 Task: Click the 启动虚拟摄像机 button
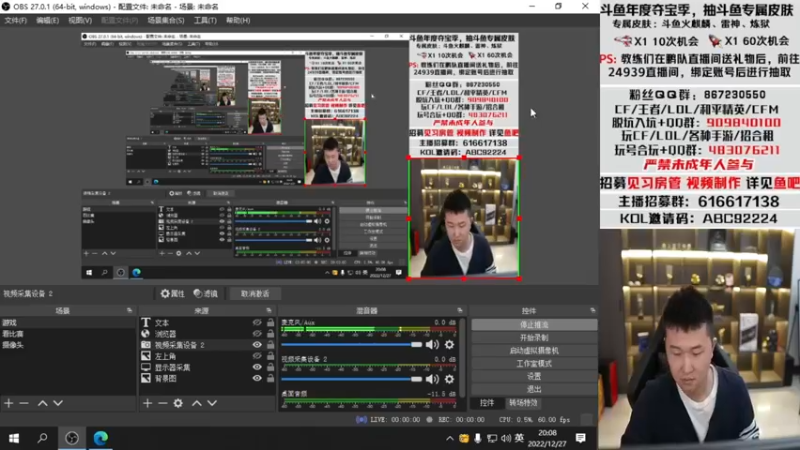point(534,351)
